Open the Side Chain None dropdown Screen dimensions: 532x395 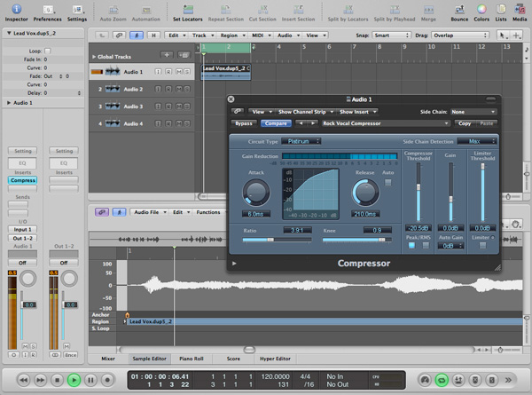(x=473, y=112)
